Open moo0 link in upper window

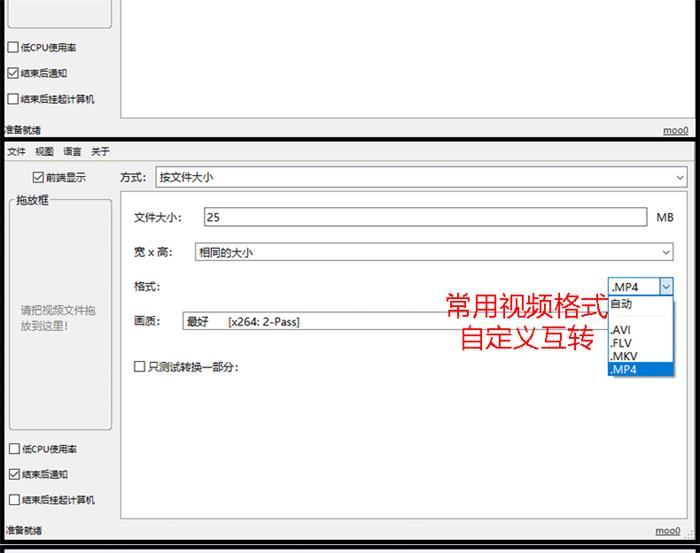point(675,130)
